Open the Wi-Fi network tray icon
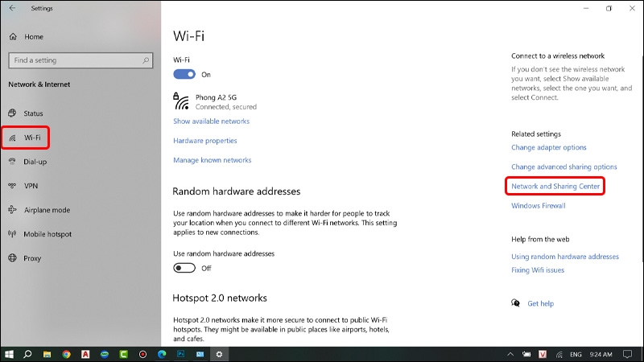Viewport: 644px width, 362px height. tap(559, 354)
